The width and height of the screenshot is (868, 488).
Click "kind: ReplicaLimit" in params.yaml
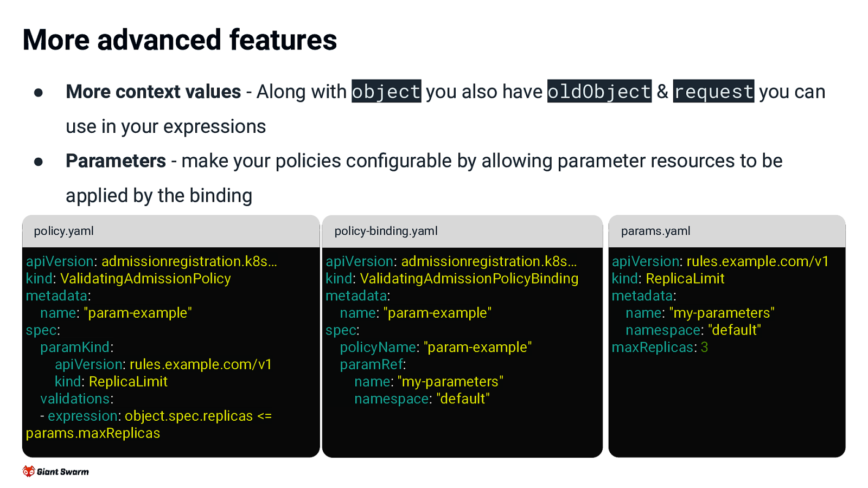click(x=668, y=279)
